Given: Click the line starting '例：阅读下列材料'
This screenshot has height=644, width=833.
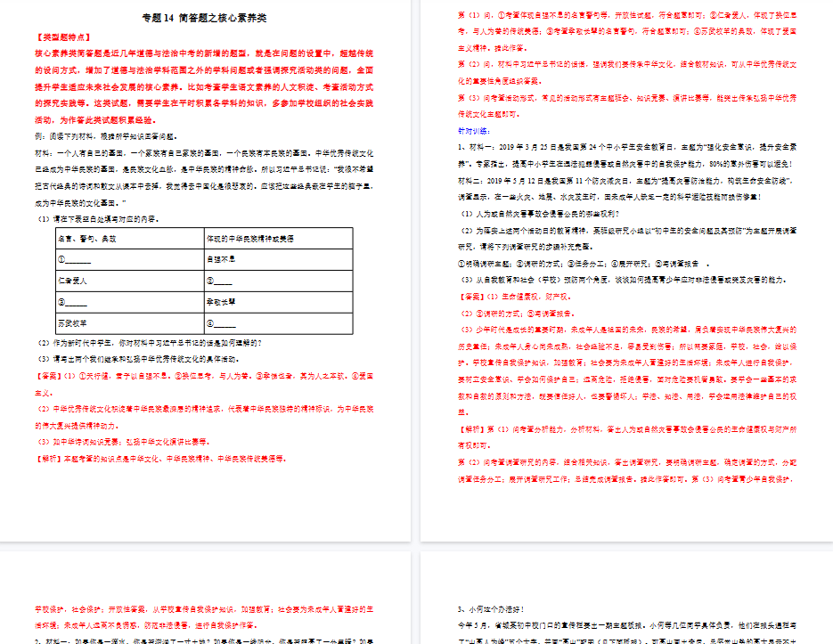Looking at the screenshot, I should pyautogui.click(x=106, y=136).
